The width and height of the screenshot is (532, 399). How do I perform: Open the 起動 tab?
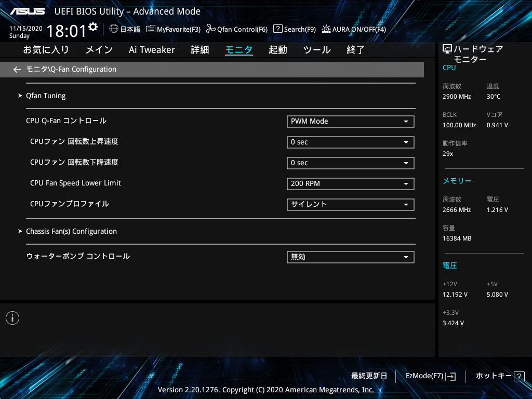[x=278, y=50]
